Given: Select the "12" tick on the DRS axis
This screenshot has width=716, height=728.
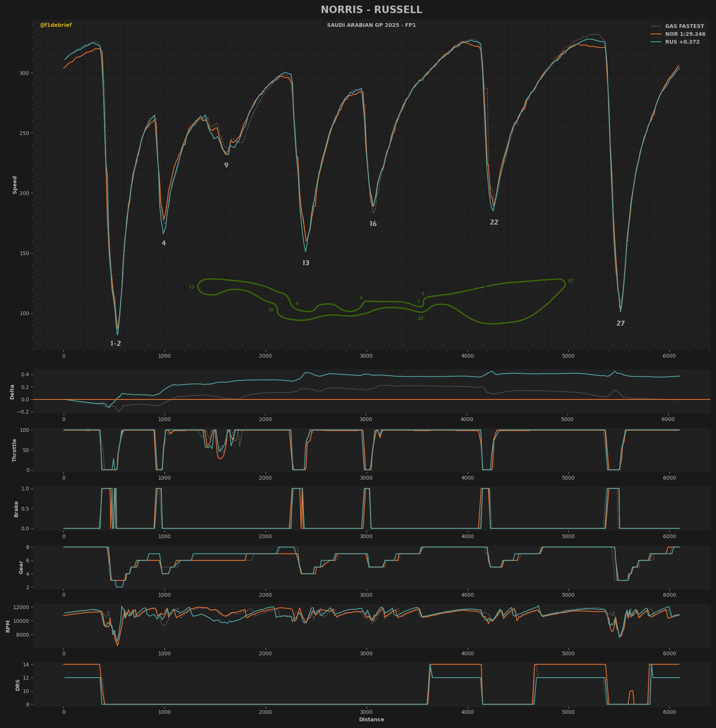Looking at the screenshot, I should 26,678.
